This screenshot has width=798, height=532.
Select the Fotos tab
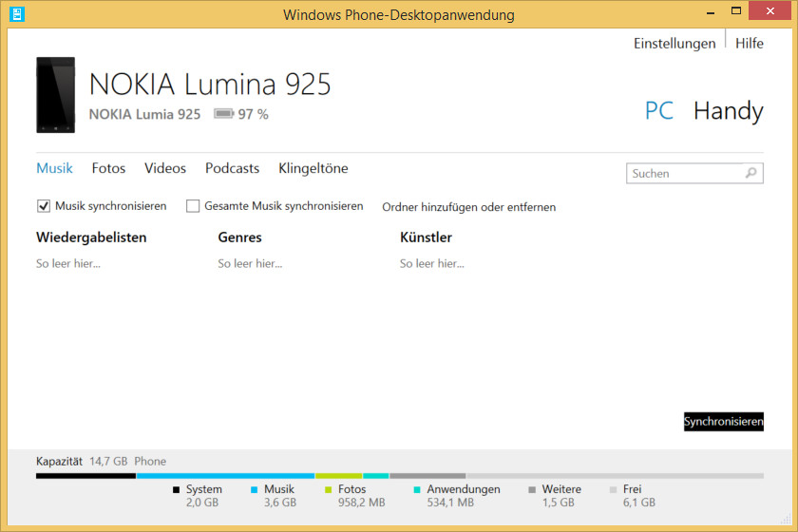tap(108, 168)
